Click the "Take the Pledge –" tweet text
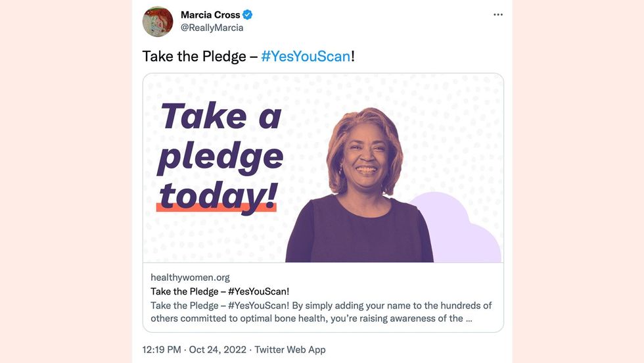 [x=200, y=56]
